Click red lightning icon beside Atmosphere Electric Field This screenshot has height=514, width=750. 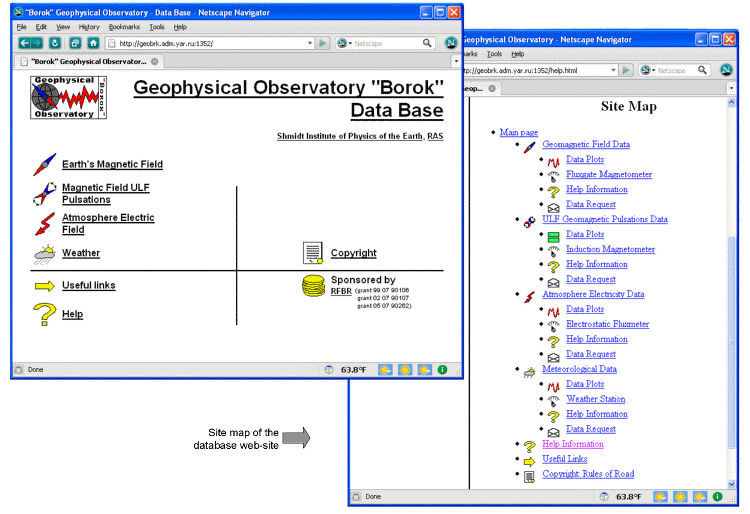click(x=44, y=224)
